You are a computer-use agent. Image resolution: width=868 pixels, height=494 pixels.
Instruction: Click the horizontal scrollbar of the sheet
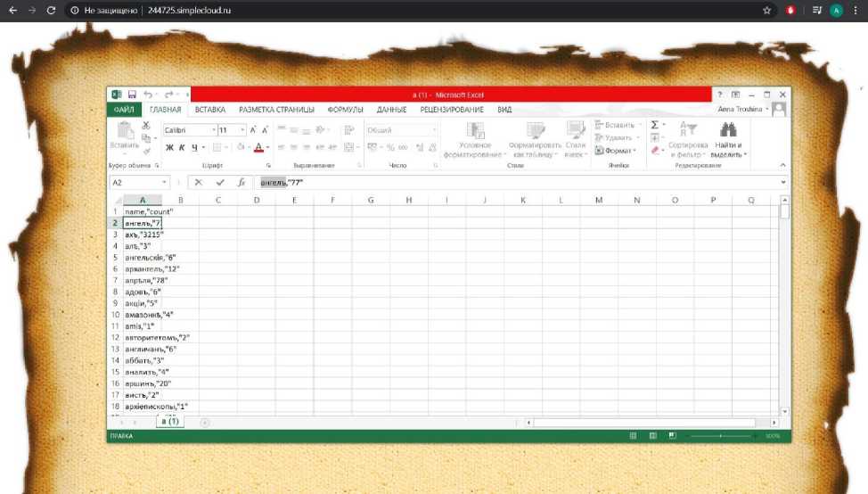[643, 423]
